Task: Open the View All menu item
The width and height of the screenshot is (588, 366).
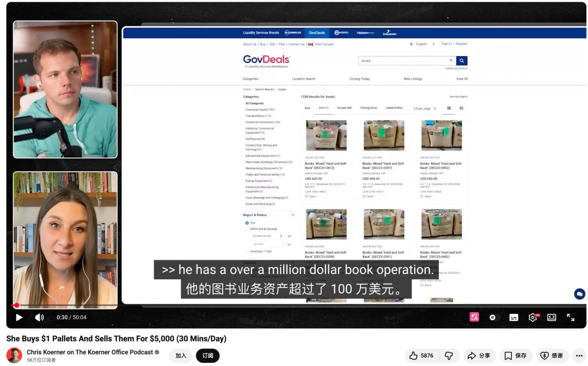Action: [462, 79]
